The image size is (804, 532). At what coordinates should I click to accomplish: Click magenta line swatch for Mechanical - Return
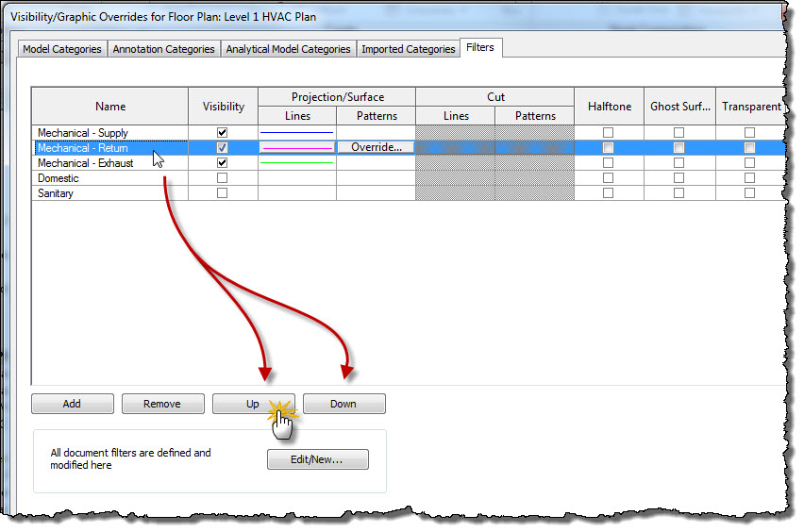(297, 147)
